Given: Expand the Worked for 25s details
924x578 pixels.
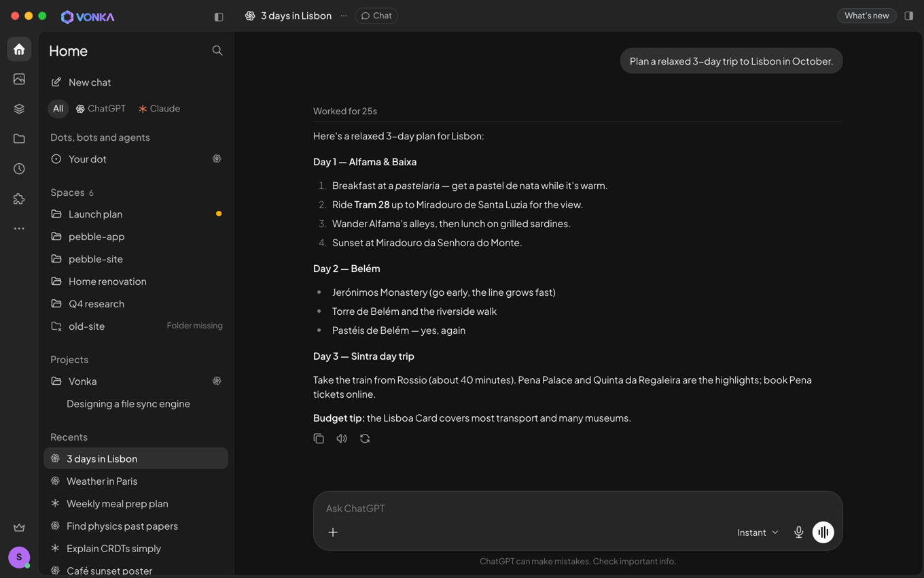Looking at the screenshot, I should point(345,111).
